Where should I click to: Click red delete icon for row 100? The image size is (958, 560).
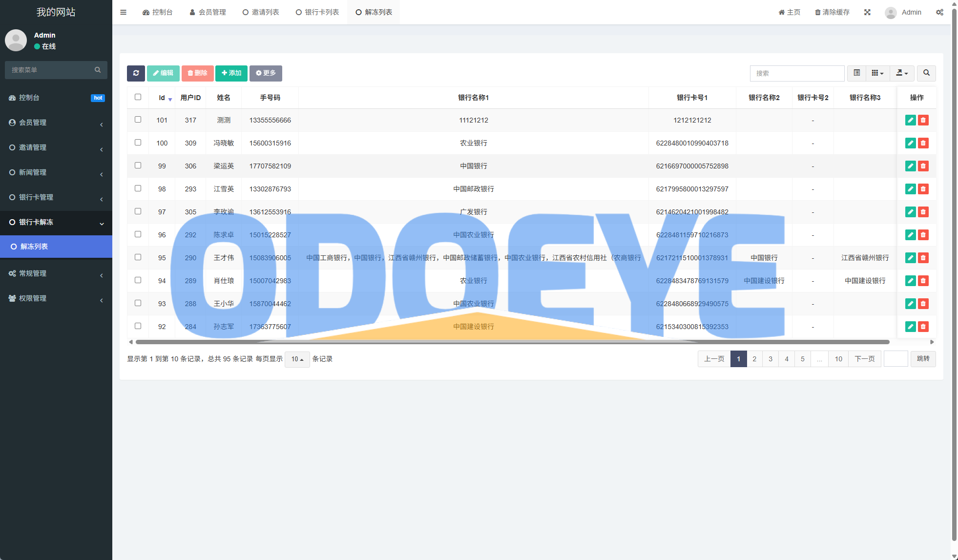(x=923, y=143)
